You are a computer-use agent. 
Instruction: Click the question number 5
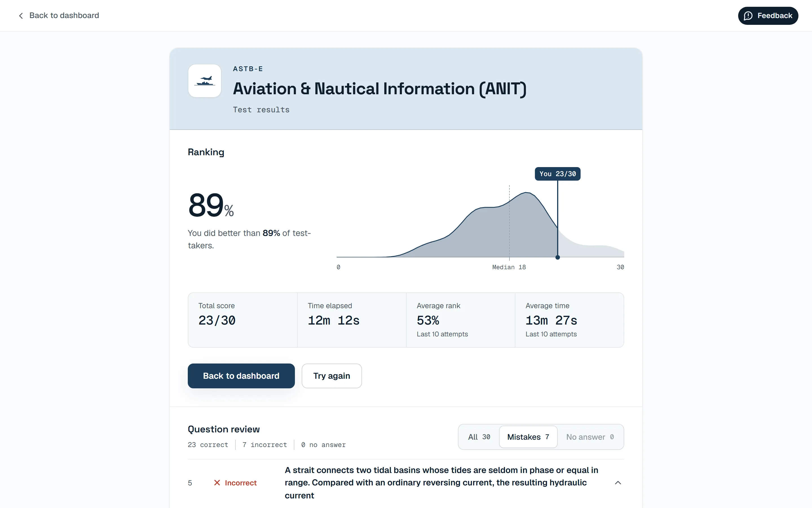(190, 483)
